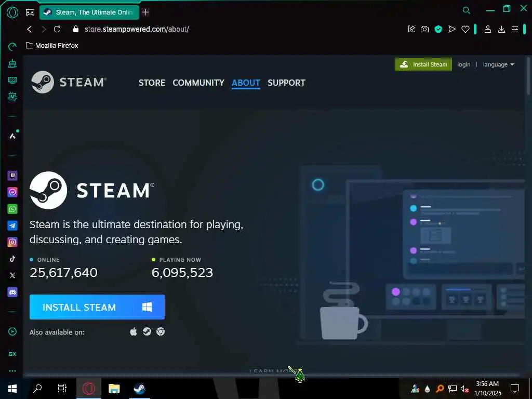Open the notification center icon

pyautogui.click(x=515, y=389)
